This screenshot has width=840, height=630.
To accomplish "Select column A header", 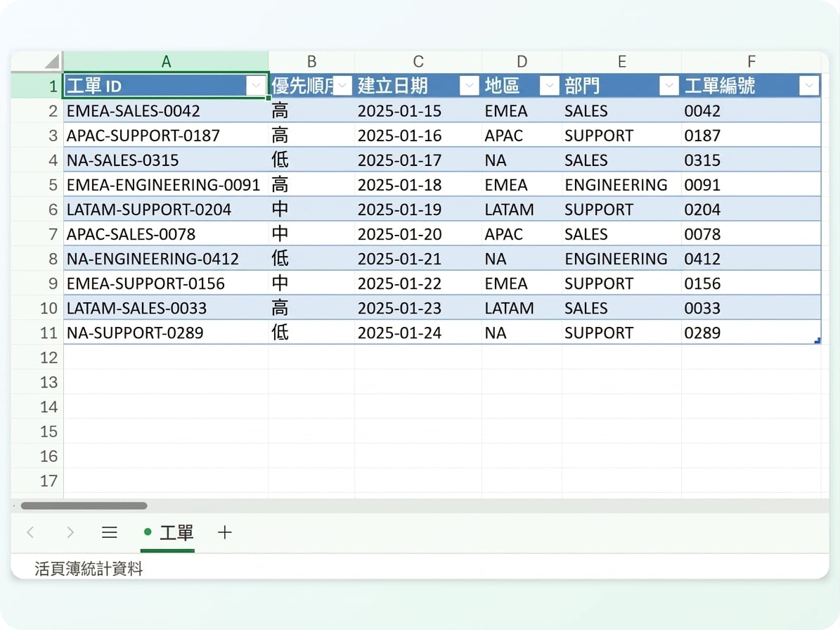I will 166,62.
